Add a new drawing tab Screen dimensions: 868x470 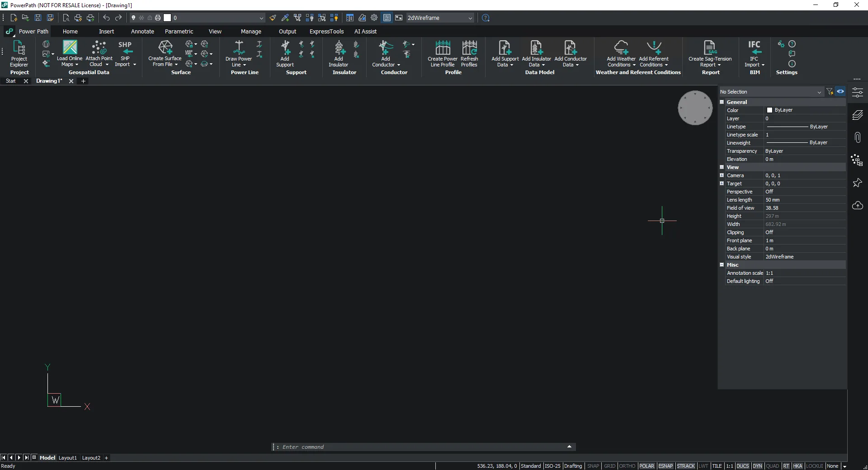83,81
